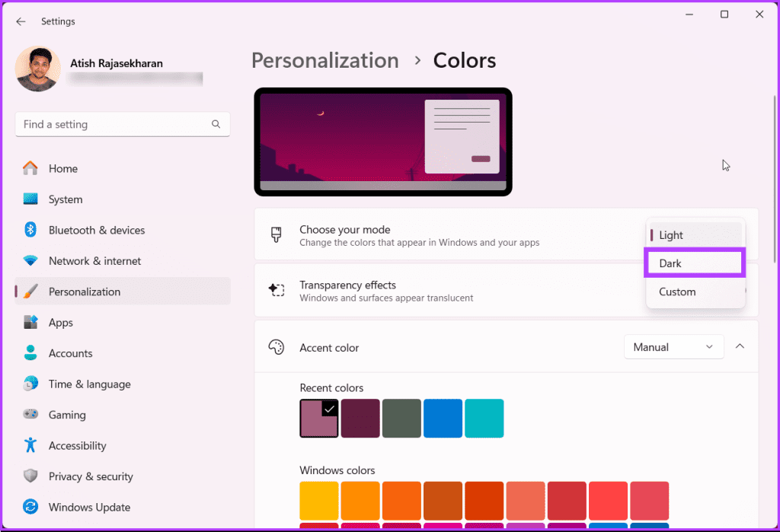This screenshot has width=780, height=532.
Task: Click the Accessibility icon in sidebar
Action: [x=30, y=445]
